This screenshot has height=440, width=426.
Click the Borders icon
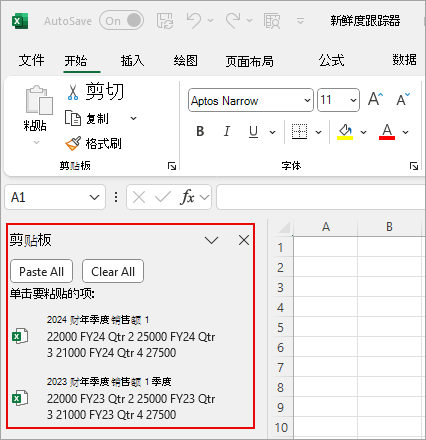299,131
